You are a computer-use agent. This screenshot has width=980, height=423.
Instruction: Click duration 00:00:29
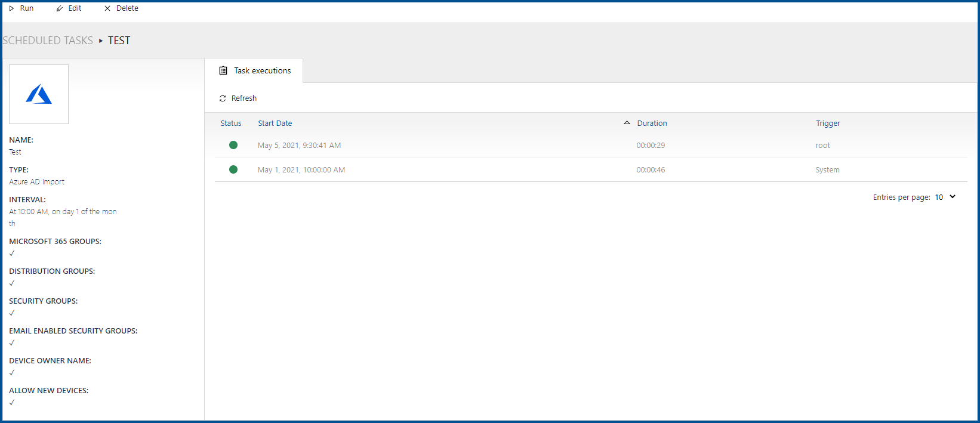pyautogui.click(x=651, y=146)
